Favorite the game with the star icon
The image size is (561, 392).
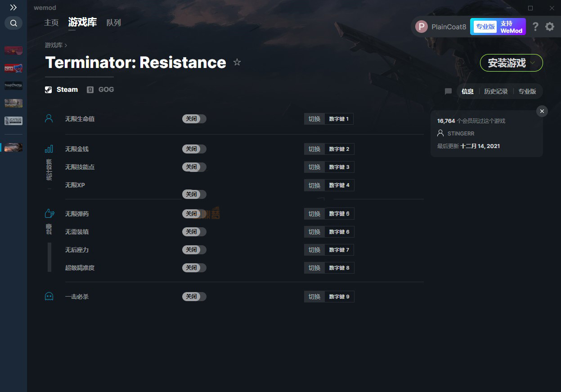(237, 63)
